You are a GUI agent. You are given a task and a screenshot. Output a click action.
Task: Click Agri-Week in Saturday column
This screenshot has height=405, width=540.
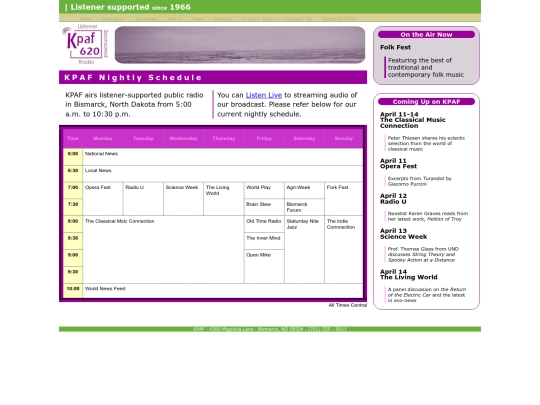[x=304, y=190]
